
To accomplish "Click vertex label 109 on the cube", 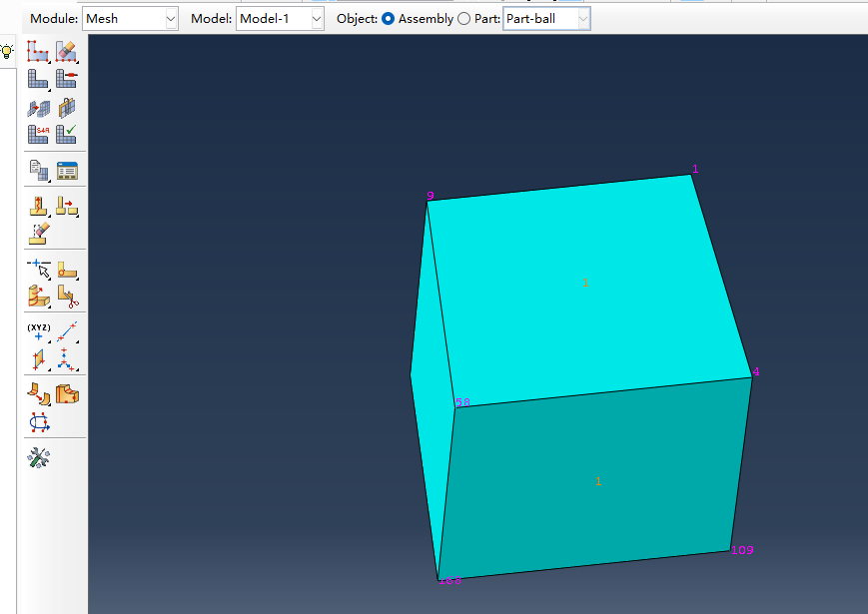I will coord(742,550).
